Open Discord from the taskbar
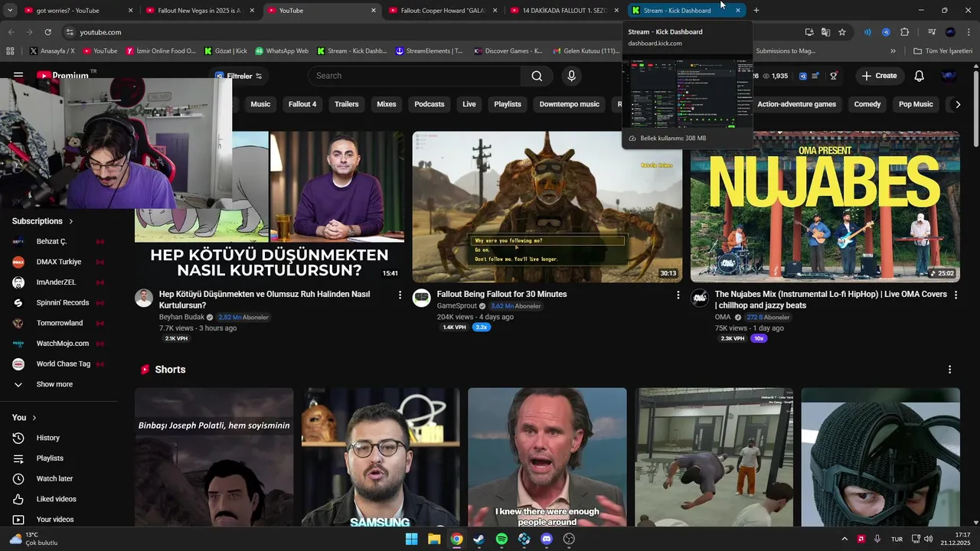The width and height of the screenshot is (980, 551). (x=547, y=539)
